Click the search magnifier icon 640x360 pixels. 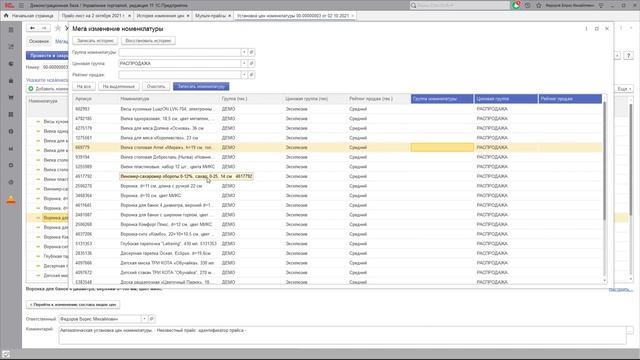413,5
